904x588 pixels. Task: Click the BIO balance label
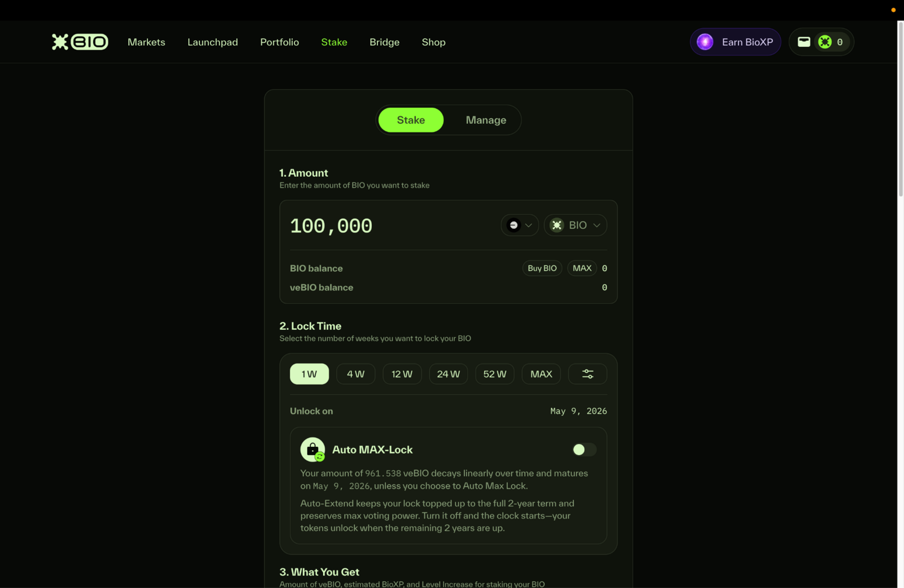[316, 268]
